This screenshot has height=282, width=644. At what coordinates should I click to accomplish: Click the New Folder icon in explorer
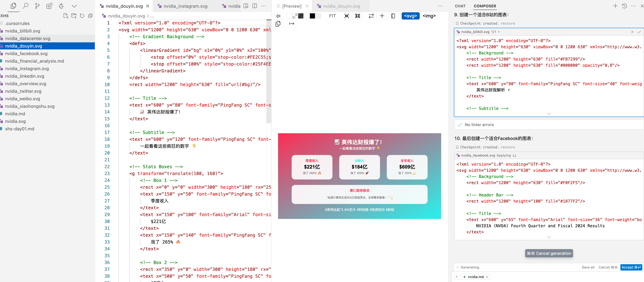74,16
